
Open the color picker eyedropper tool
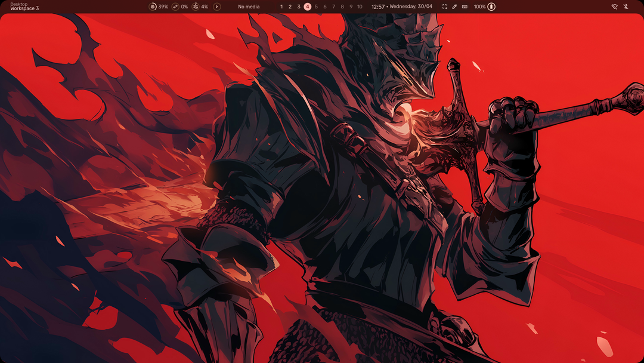454,7
